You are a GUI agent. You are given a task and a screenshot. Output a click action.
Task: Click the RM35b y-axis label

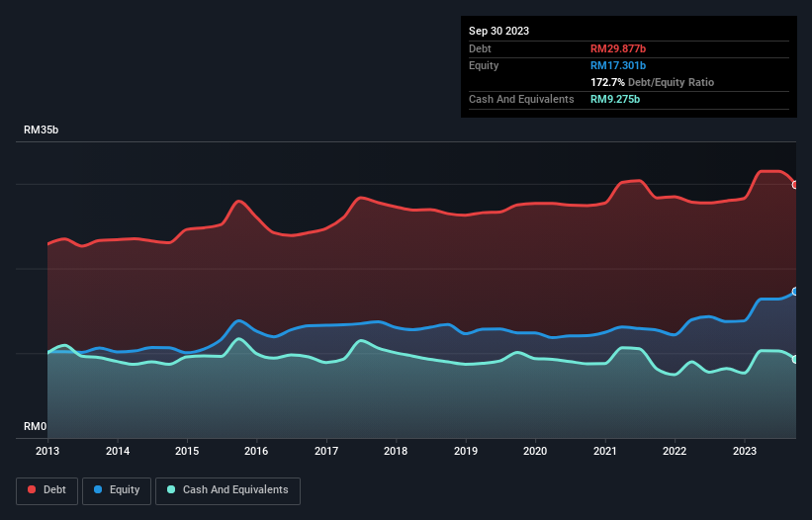(41, 130)
